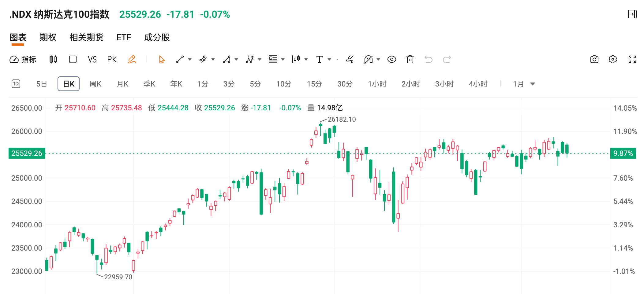
Task: Delete drawings with trash icon
Action: point(410,59)
